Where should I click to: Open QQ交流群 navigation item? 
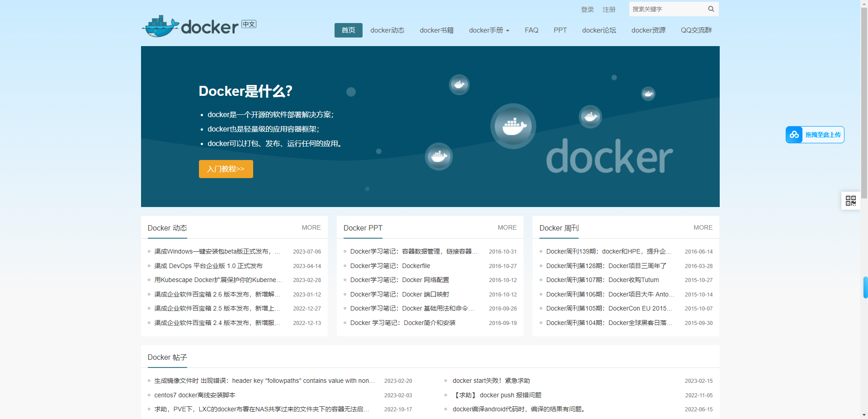(x=696, y=30)
